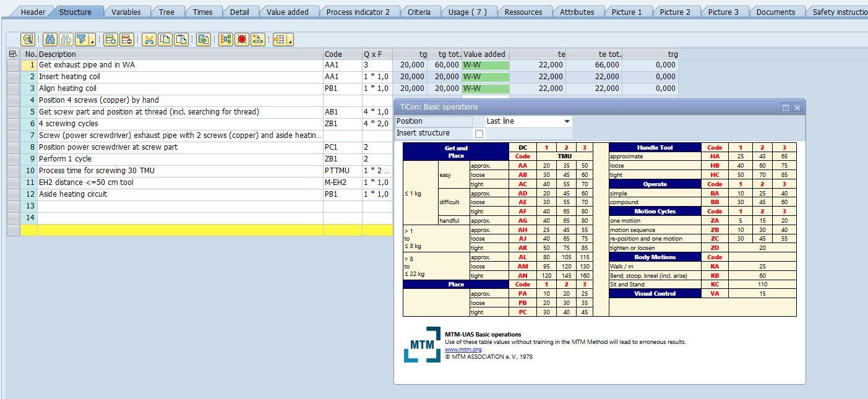Click the Details magnifier icon in toolbar
Viewport: 868px width, 399px height.
coord(28,40)
